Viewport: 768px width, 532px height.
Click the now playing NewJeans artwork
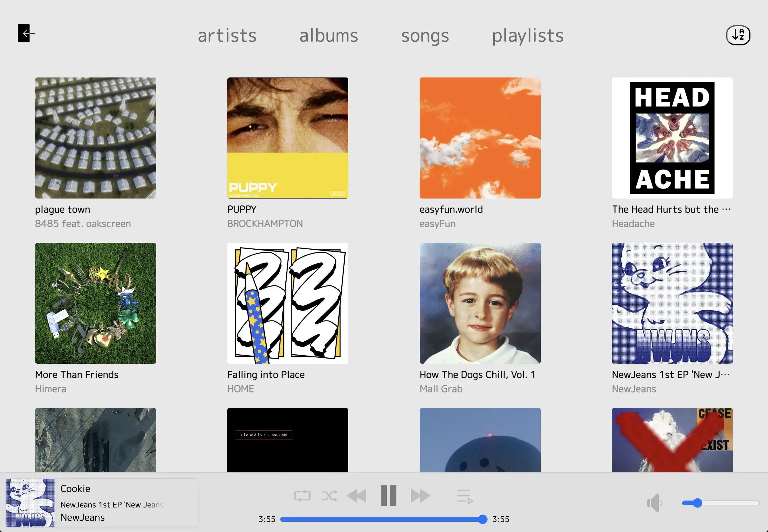[30, 503]
